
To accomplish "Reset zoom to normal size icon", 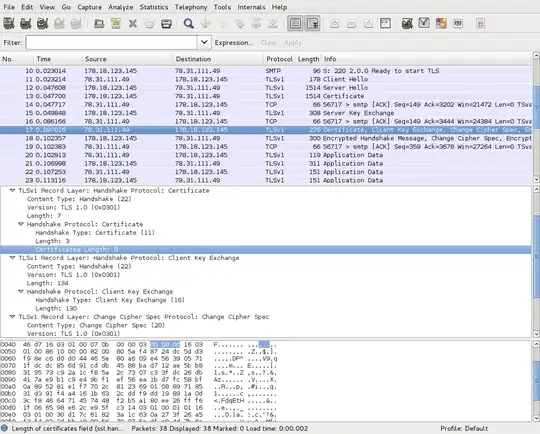I will 368,23.
